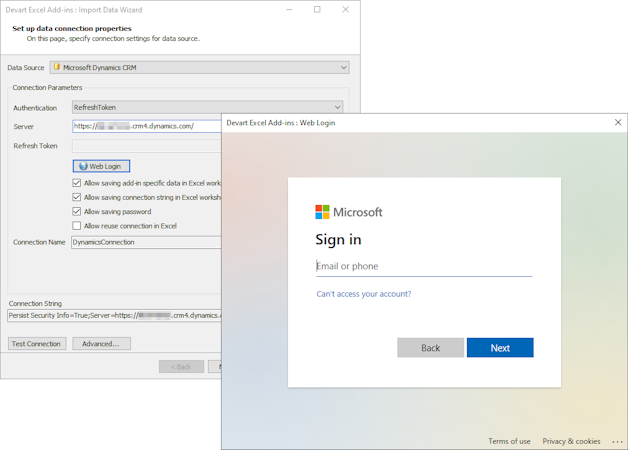
Task: Expand the Authentication dropdown
Action: [x=207, y=107]
